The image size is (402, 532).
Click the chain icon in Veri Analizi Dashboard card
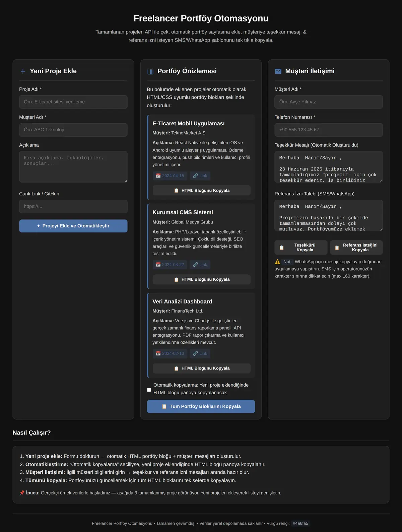pos(195,353)
